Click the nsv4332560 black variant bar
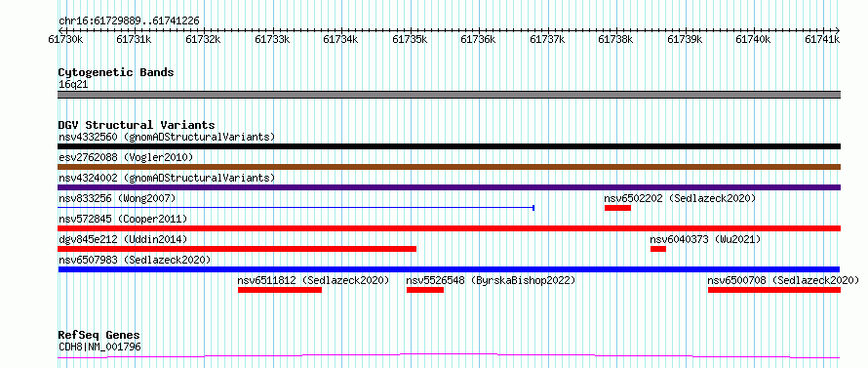 coord(449,146)
